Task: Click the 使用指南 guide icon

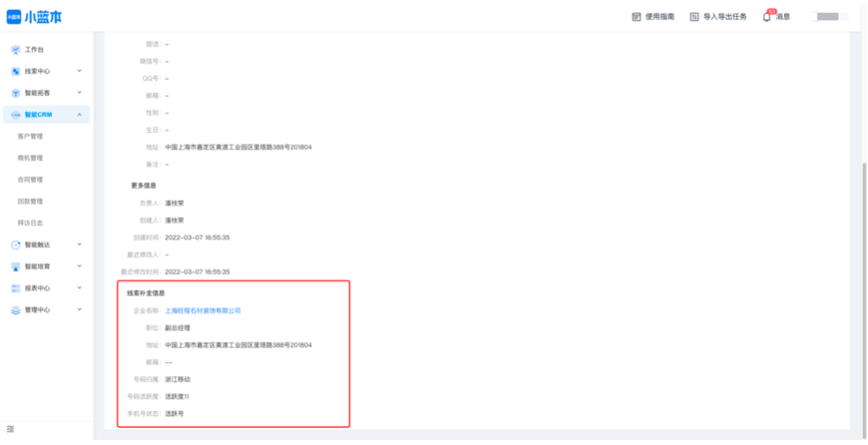Action: pos(637,17)
